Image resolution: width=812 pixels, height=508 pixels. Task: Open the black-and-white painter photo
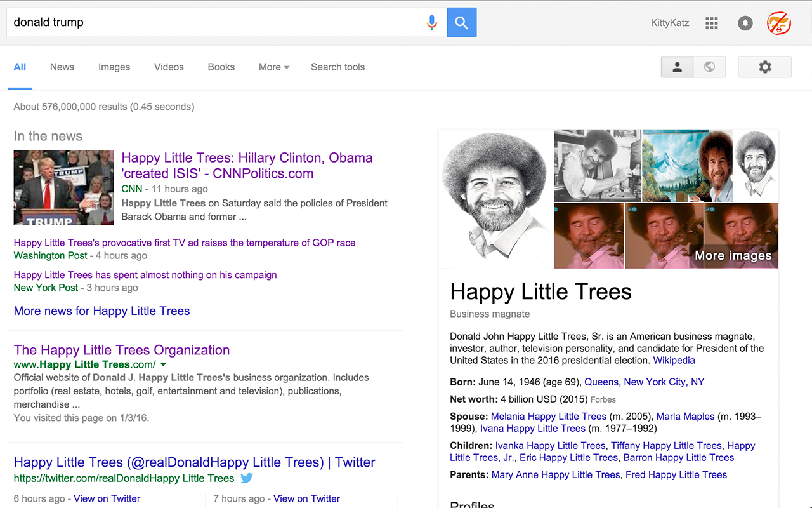[598, 166]
